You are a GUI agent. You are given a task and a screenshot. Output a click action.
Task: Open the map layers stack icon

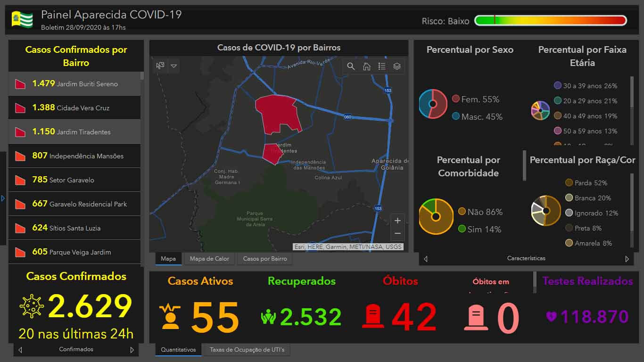point(397,66)
